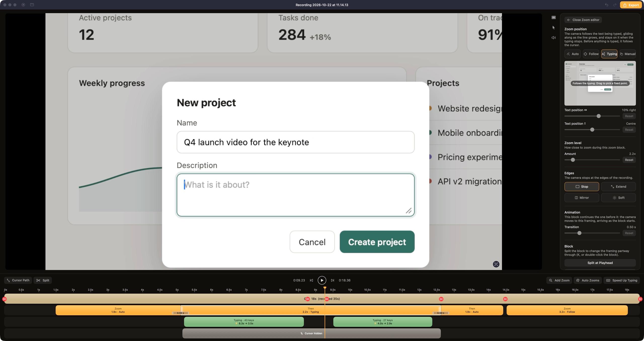Image resolution: width=644 pixels, height=341 pixels.
Task: Adjust the zoom Amount slider handle
Action: (x=573, y=160)
